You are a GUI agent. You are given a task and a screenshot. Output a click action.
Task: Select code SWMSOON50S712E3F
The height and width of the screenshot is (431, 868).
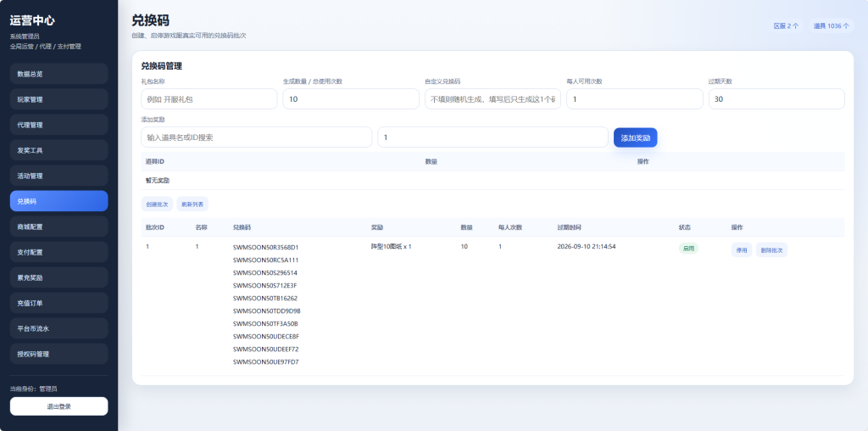pos(265,285)
